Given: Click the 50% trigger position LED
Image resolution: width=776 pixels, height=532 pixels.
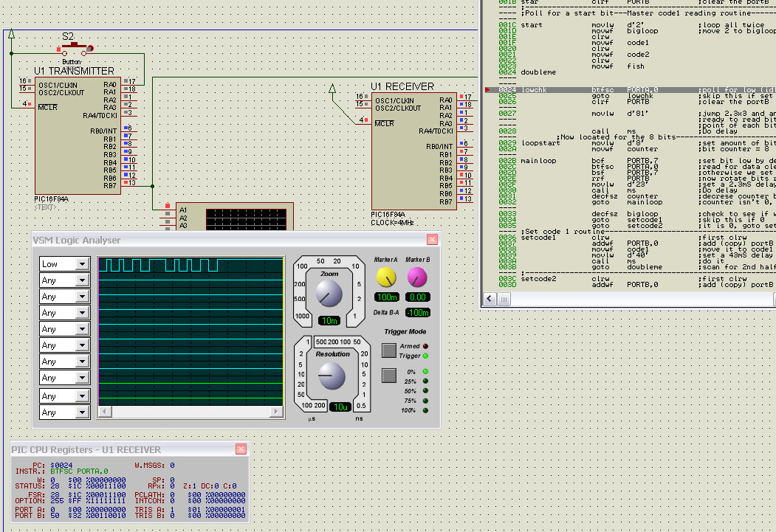Looking at the screenshot, I should 425,390.
